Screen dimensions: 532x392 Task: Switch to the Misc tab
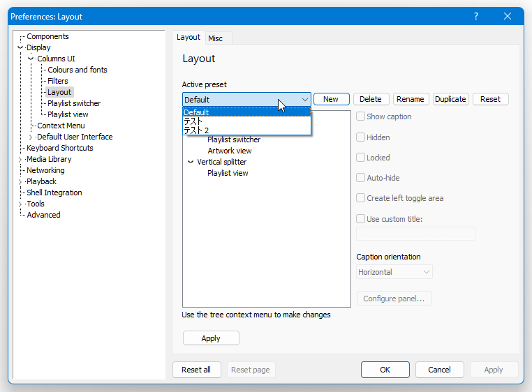click(216, 38)
